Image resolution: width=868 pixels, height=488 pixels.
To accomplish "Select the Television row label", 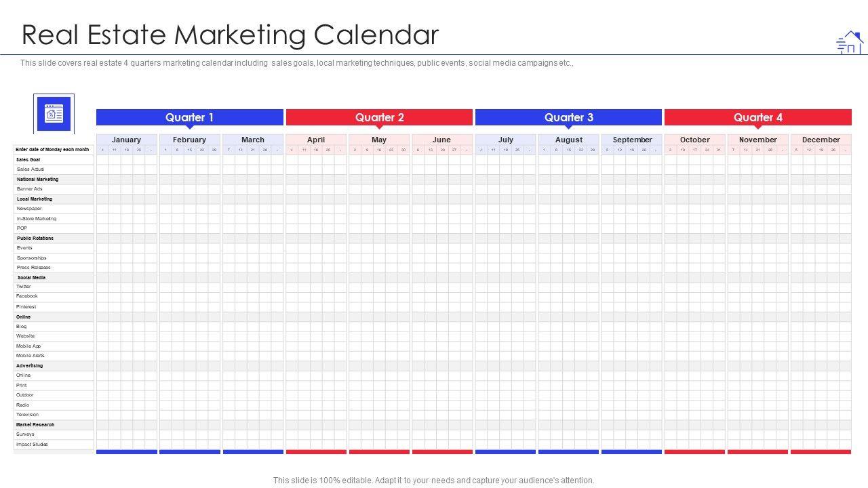I will tap(28, 415).
